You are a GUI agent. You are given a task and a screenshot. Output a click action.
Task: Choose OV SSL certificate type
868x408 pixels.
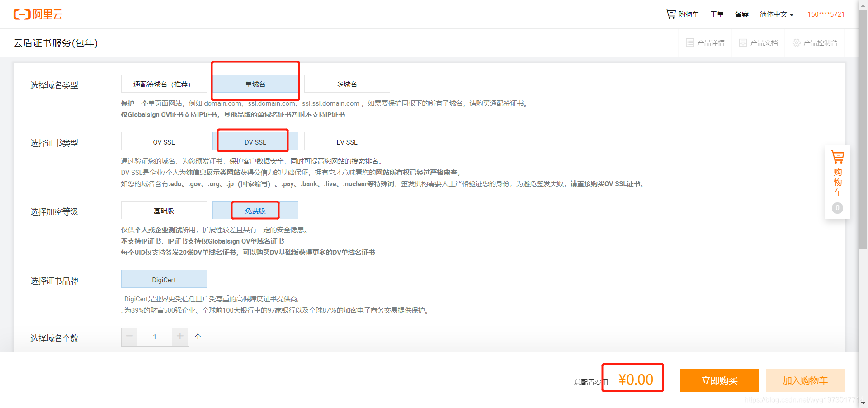point(164,142)
